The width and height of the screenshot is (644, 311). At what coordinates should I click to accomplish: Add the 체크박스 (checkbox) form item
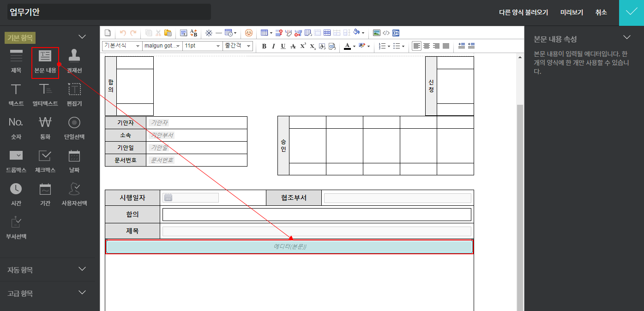pos(45,161)
